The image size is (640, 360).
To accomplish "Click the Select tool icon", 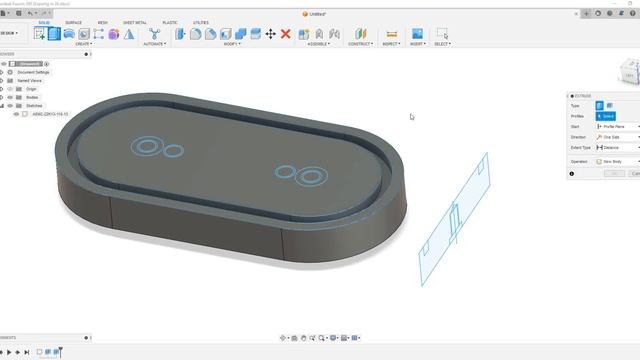I will (x=442, y=33).
